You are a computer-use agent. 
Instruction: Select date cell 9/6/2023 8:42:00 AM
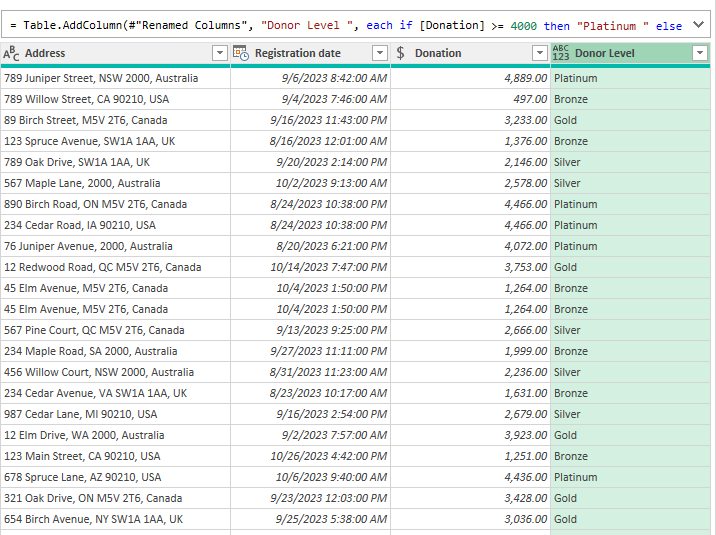(311, 78)
